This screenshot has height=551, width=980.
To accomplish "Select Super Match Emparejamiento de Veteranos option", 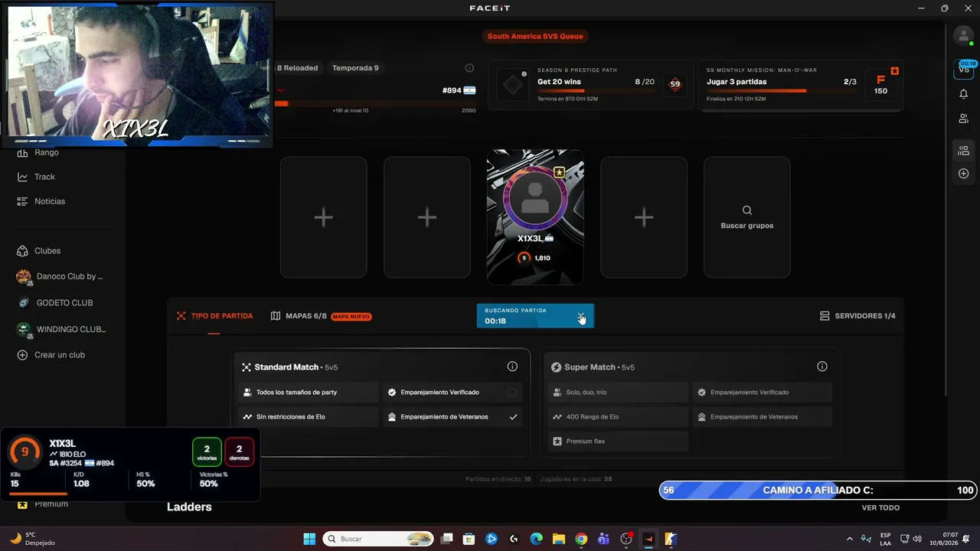I will tap(762, 417).
